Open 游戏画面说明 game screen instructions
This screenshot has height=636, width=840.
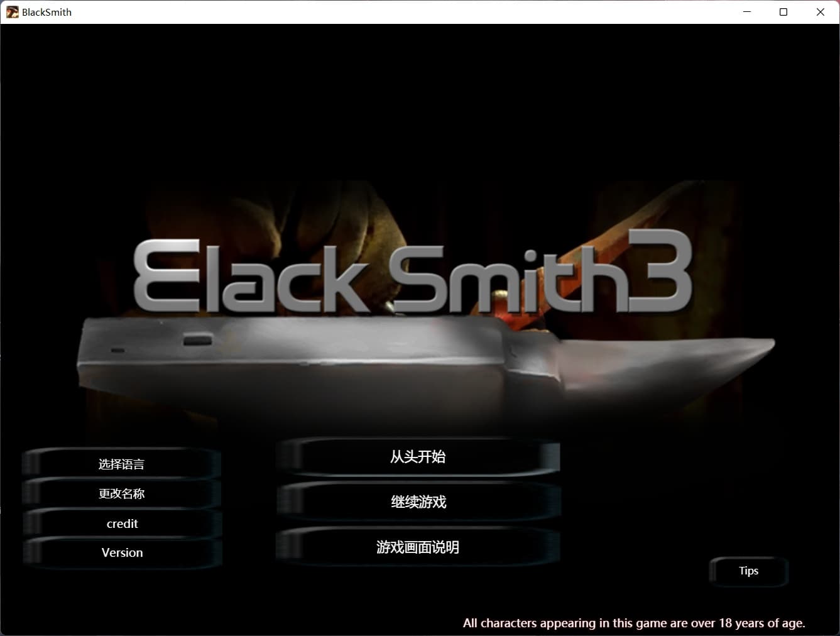418,547
